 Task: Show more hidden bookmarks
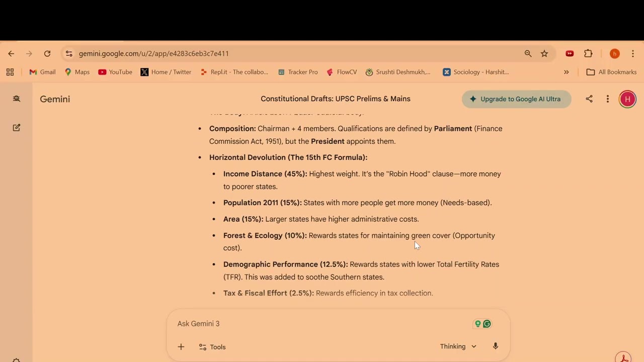(566, 72)
